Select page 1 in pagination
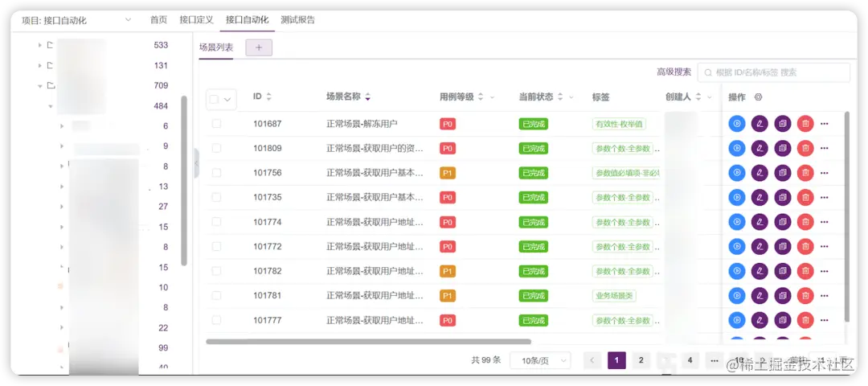Image resolution: width=868 pixels, height=386 pixels. tap(616, 360)
